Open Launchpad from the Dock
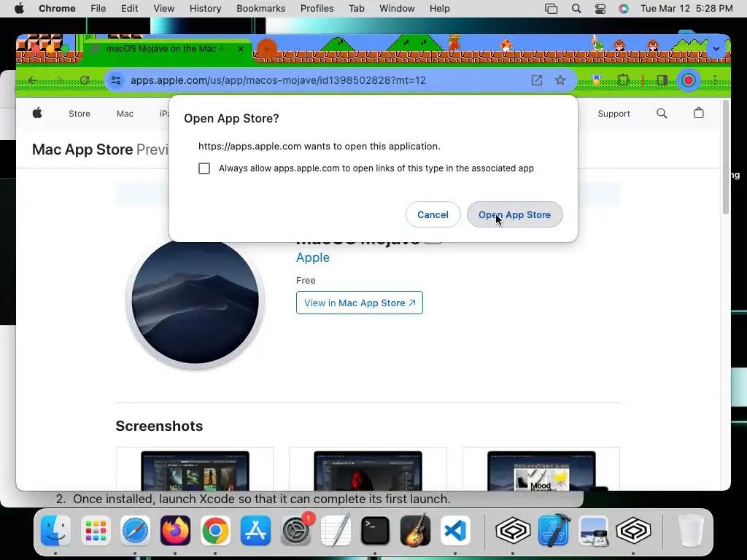Image resolution: width=747 pixels, height=560 pixels. coord(96,531)
